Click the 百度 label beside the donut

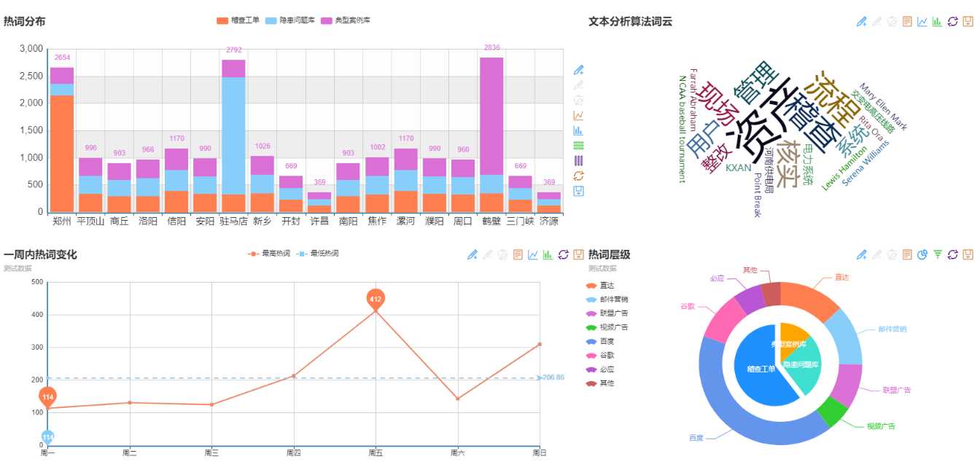(696, 438)
